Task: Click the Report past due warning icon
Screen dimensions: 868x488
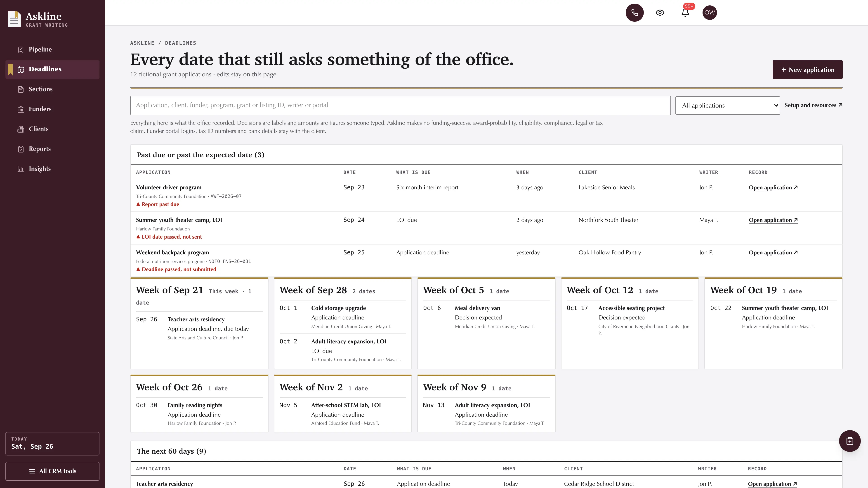Action: [x=138, y=204]
